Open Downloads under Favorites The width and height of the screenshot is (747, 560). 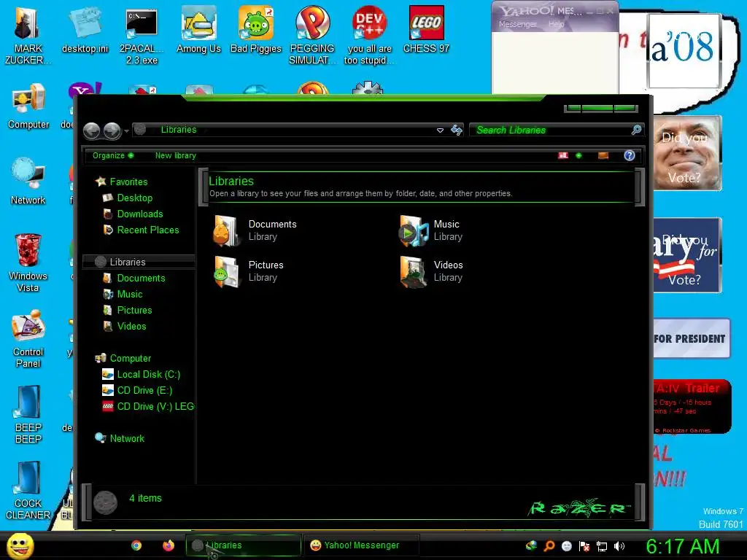tap(133, 214)
